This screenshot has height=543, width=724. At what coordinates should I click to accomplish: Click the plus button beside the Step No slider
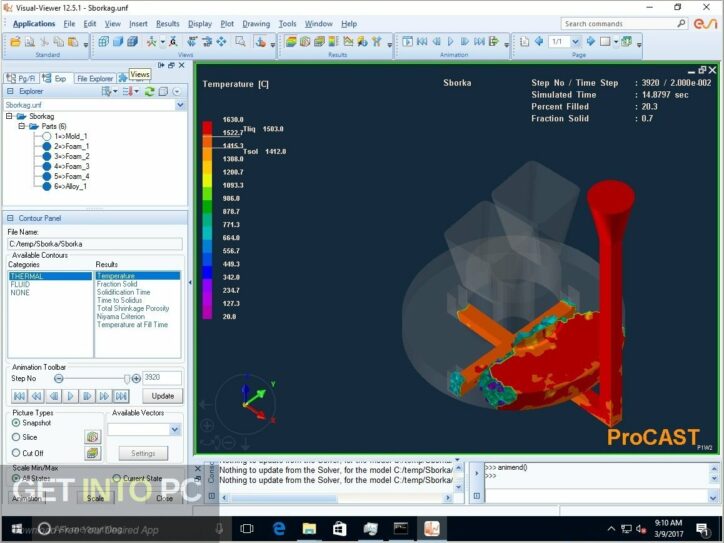[x=136, y=379]
